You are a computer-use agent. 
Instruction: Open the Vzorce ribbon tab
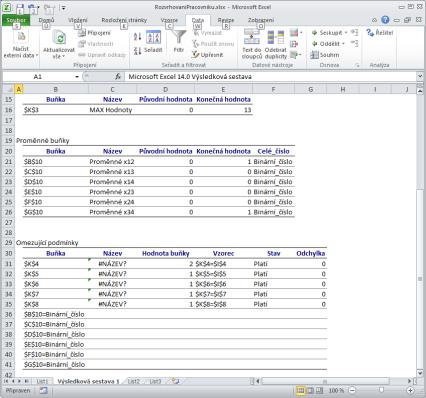[x=169, y=20]
